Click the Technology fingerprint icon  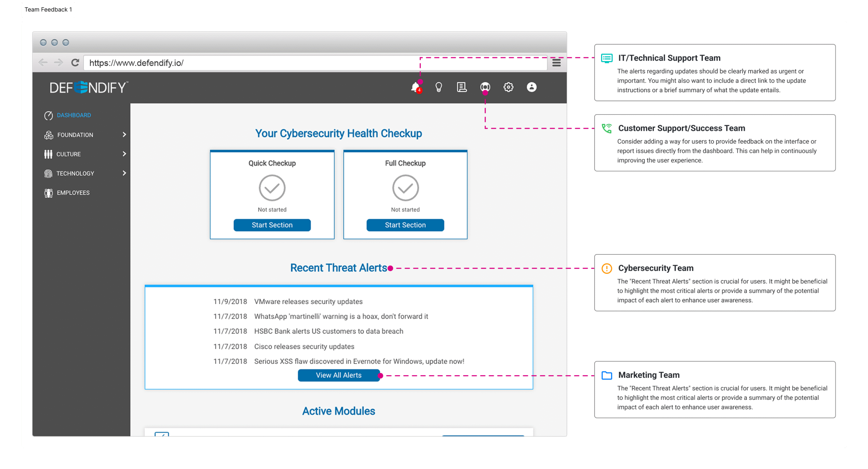[x=48, y=174]
